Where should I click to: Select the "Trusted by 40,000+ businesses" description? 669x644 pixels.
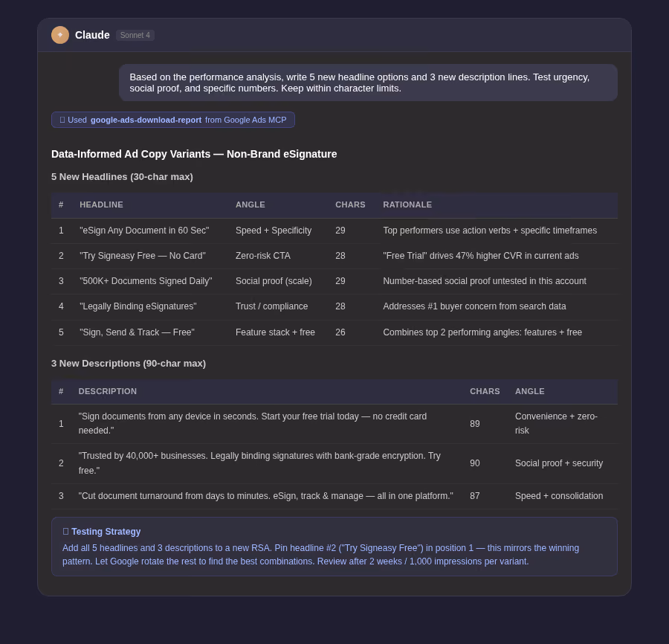pyautogui.click(x=259, y=463)
